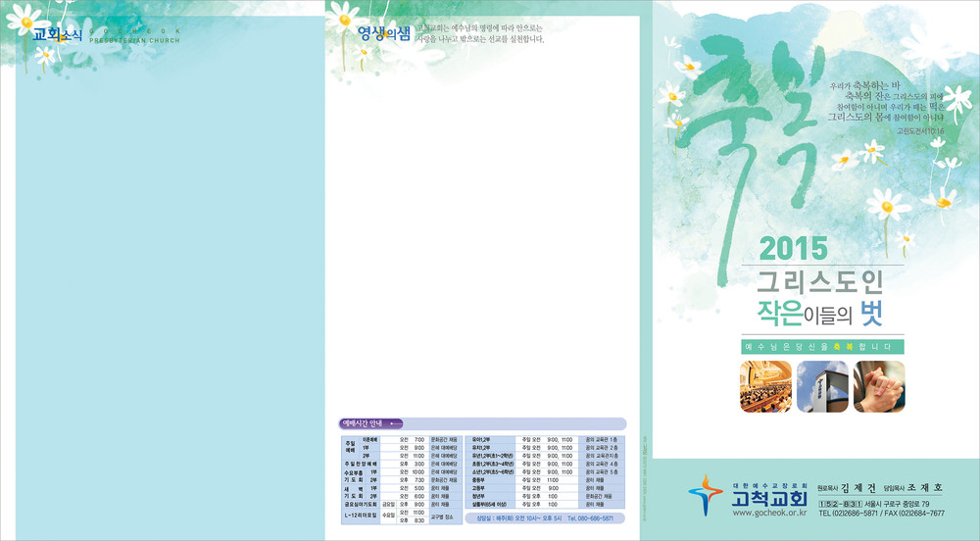Click the green 예수님은 당신을 축복합니다 banner
The width and height of the screenshot is (980, 541).
pyautogui.click(x=808, y=347)
